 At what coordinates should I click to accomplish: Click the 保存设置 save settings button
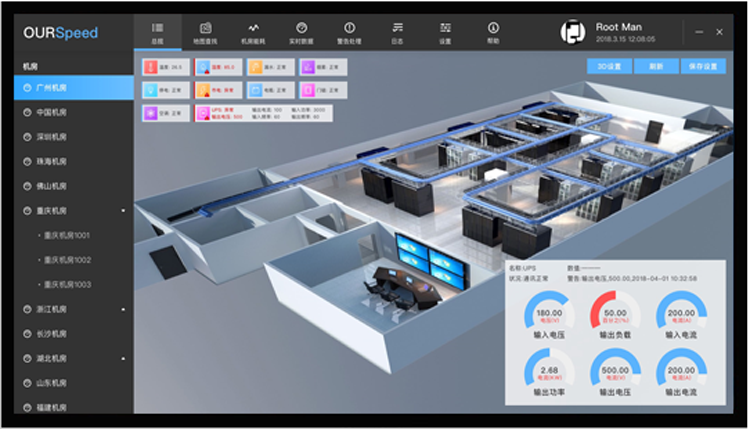coord(704,67)
